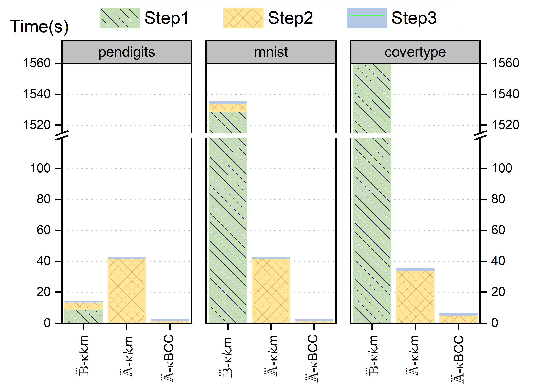This screenshot has height=392, width=542.
Task: Click the Step3 blue legend swatch
Action: (367, 18)
